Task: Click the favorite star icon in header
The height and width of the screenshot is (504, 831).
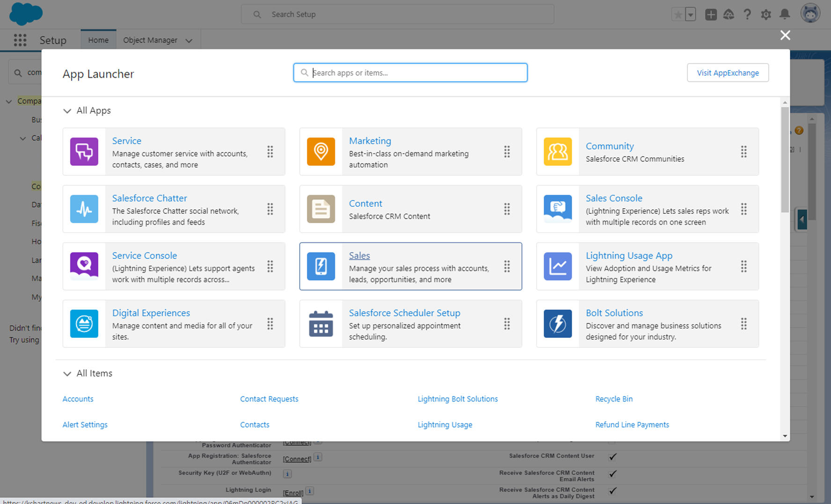Action: coord(678,15)
